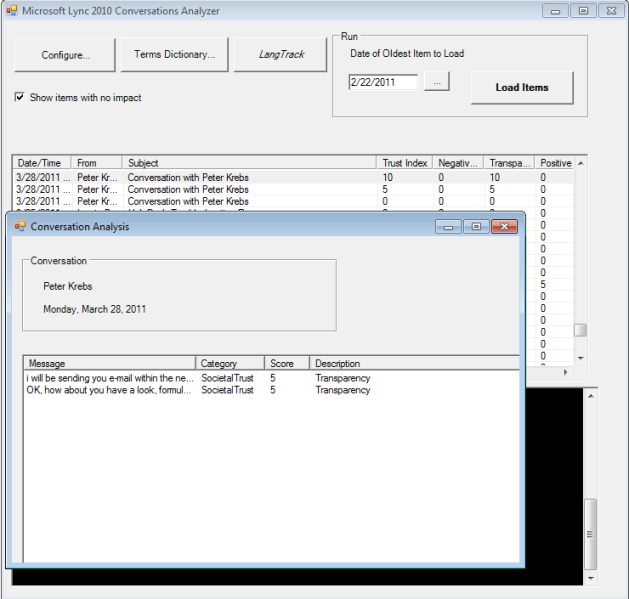Sort list by Date/Time column header
The image size is (629, 599).
coord(40,163)
